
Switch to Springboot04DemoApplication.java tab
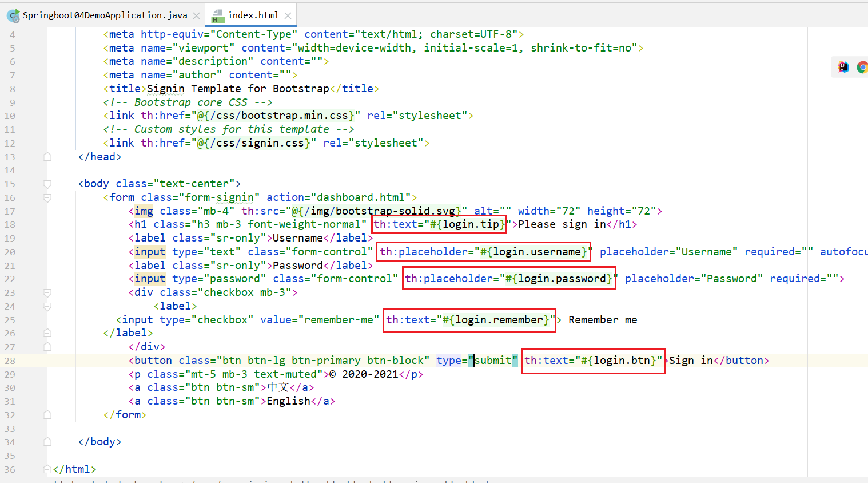coord(105,15)
